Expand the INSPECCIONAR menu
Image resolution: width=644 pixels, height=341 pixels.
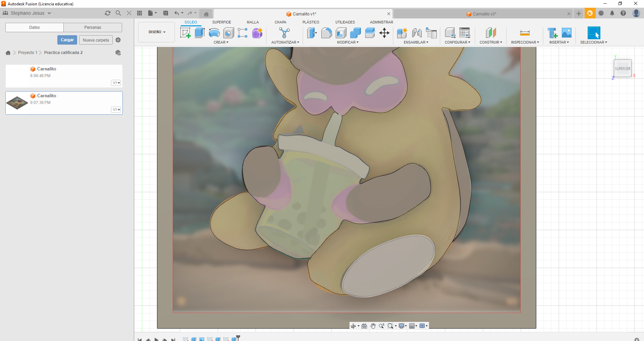pos(525,42)
